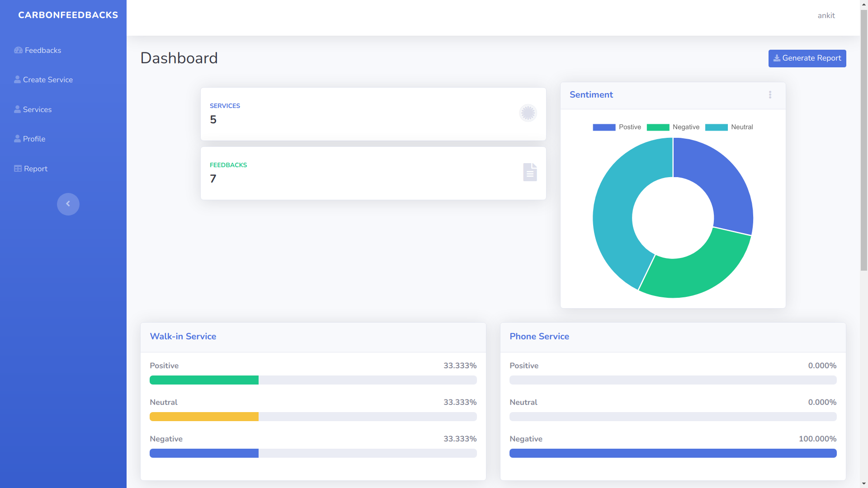Click the download icon on Generate Report

pyautogui.click(x=777, y=58)
